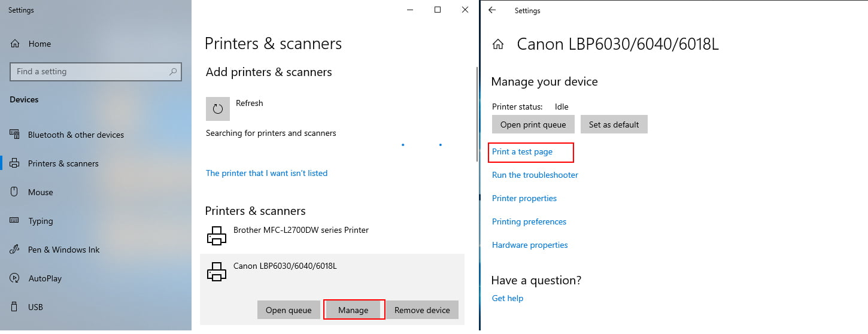Open the Home page in Settings
This screenshot has height=334, width=868.
point(40,44)
